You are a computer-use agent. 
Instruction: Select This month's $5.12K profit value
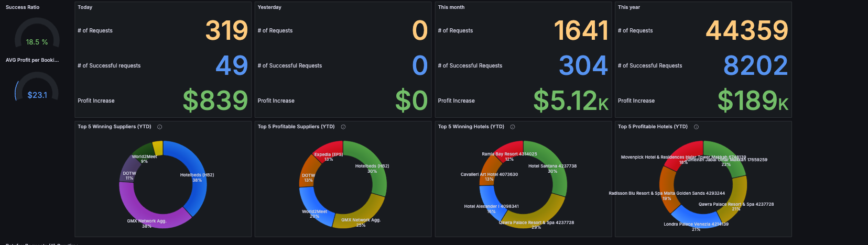(571, 101)
